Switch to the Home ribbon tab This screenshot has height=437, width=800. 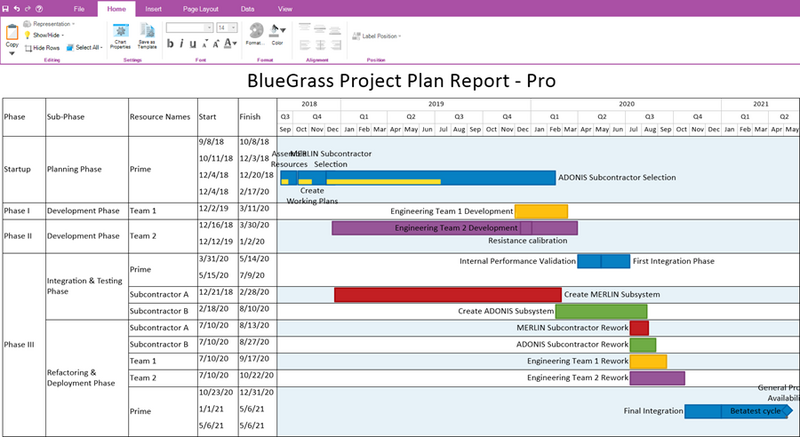pos(116,9)
